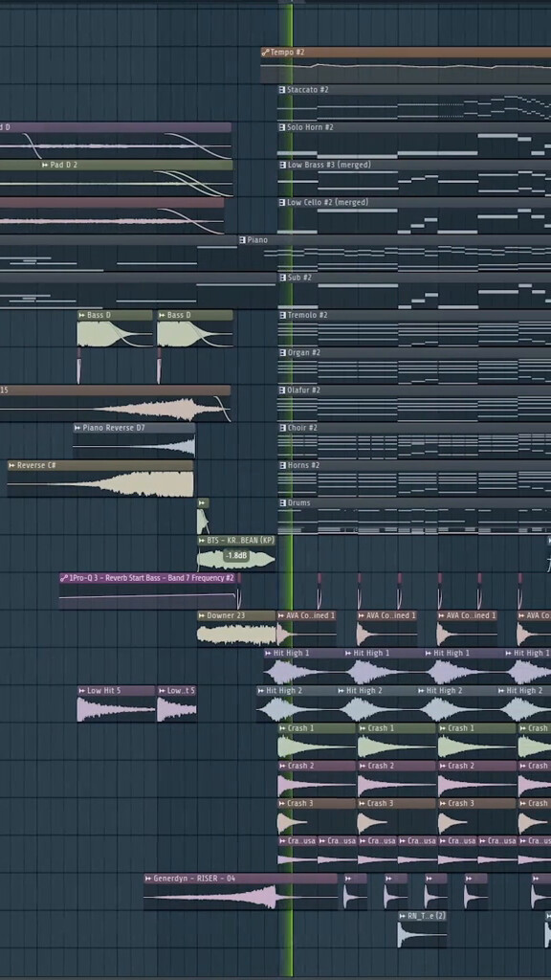The height and width of the screenshot is (980, 551).
Task: Select the Piano Reverse D7 audio clip
Action: 134,440
